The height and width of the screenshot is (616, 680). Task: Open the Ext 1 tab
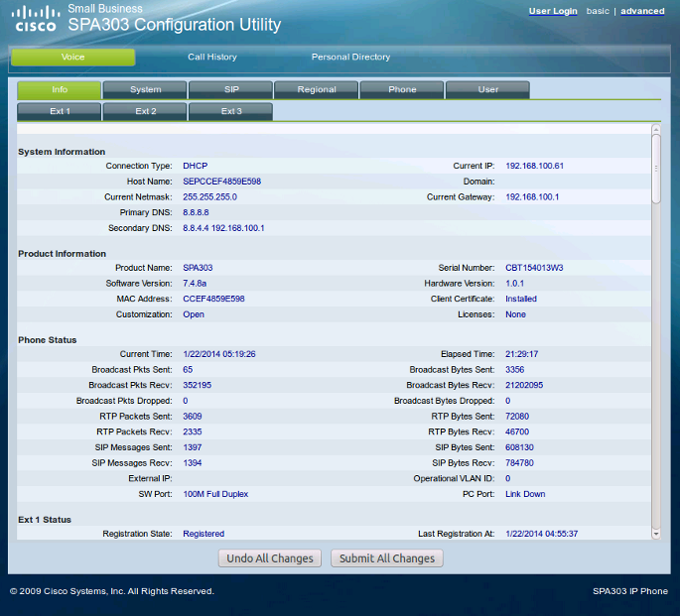coord(60,111)
